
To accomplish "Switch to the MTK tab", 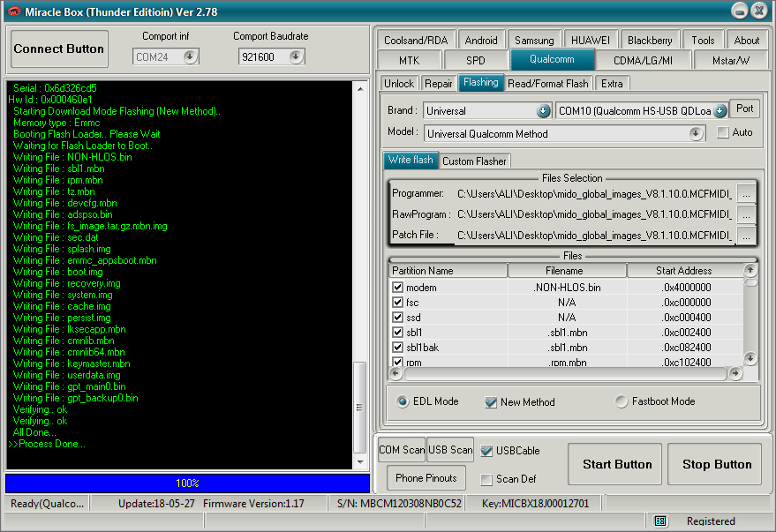I will (409, 60).
